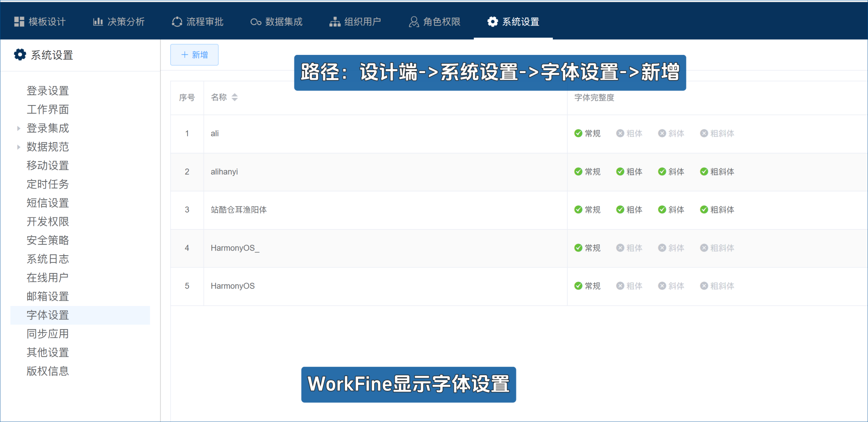Click the 流程审批 cycle icon
This screenshot has height=422, width=868.
tap(177, 22)
